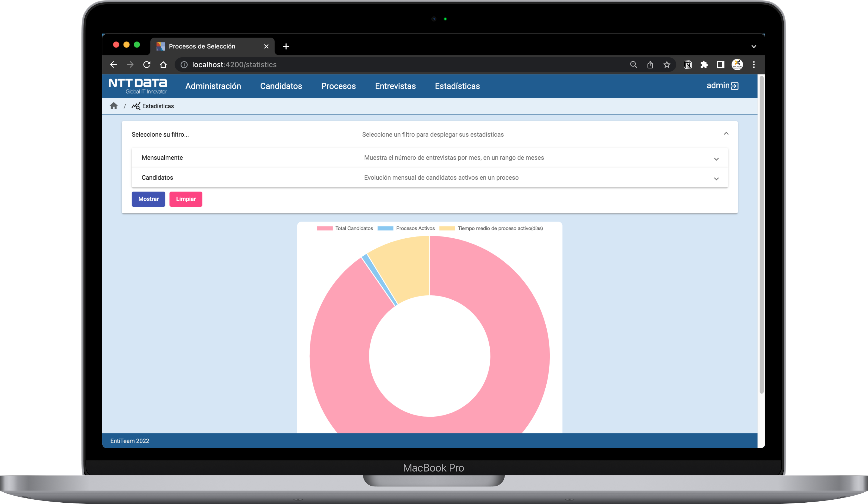Go to Entrevistas in navbar
868x504 pixels.
click(395, 86)
